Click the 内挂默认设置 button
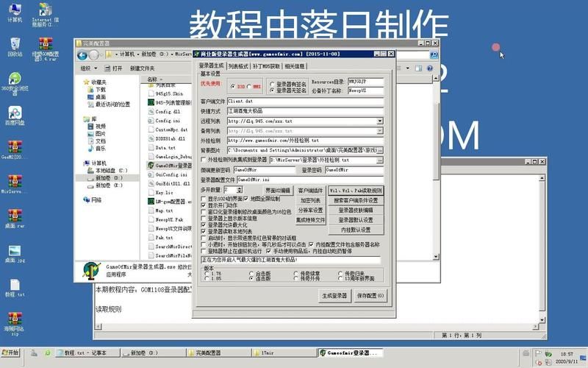588x368 pixels. pos(356,230)
